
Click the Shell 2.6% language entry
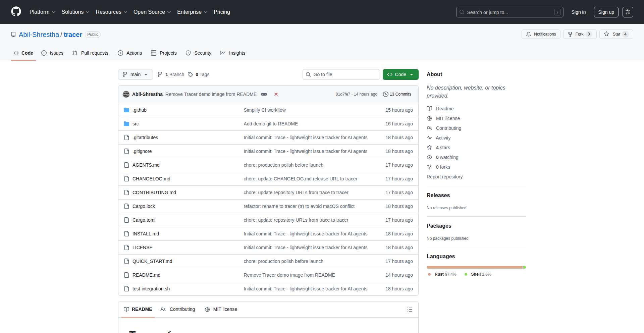point(478,274)
